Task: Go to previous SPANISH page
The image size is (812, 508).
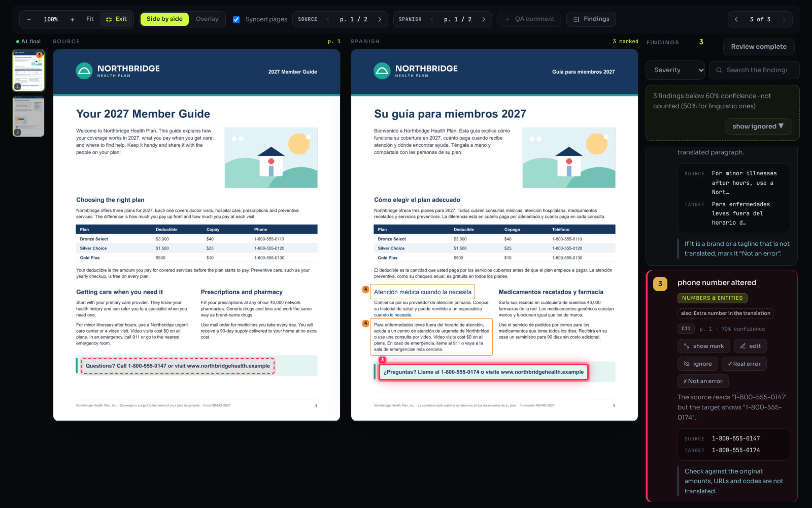Action: (432, 19)
